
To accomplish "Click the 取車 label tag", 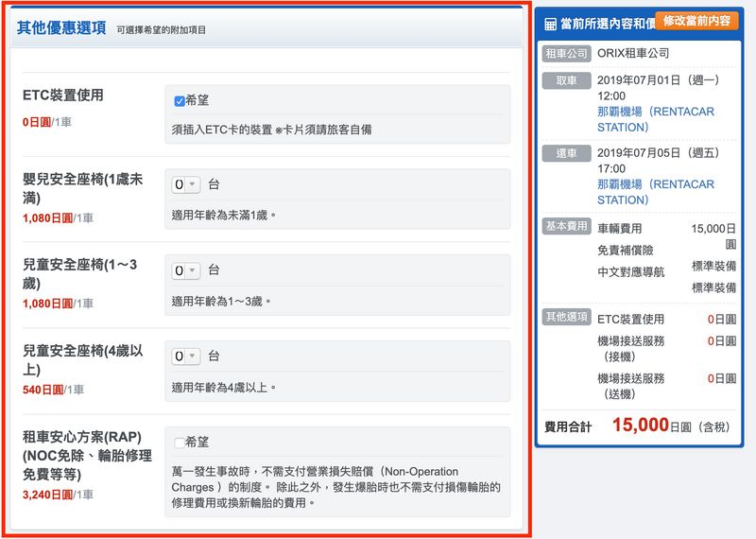I will click(x=566, y=80).
